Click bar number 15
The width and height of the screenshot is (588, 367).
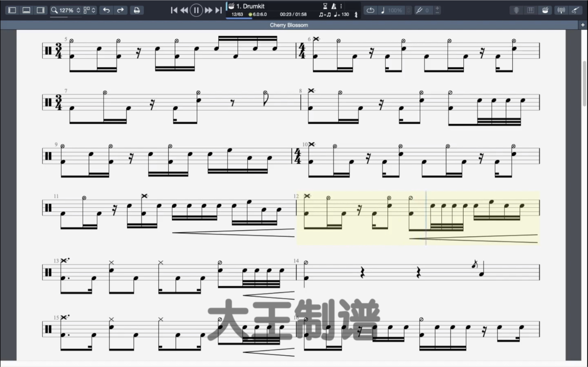pyautogui.click(x=56, y=317)
